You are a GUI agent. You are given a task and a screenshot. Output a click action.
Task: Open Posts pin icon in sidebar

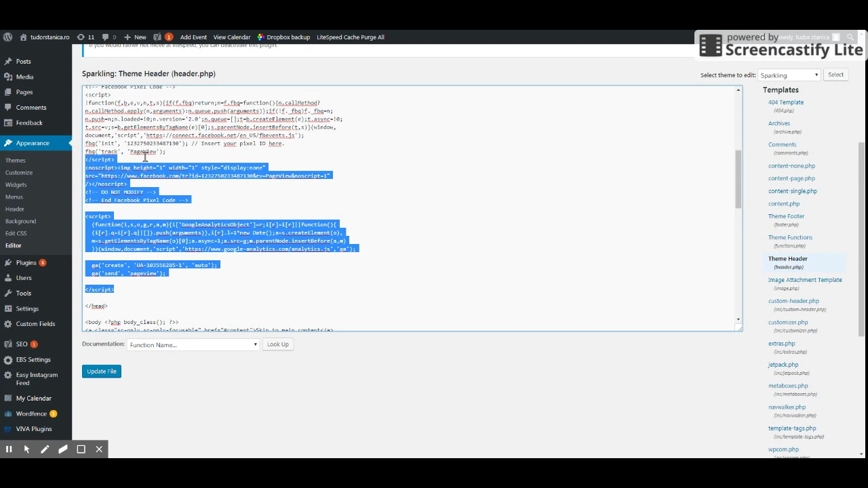coord(8,62)
